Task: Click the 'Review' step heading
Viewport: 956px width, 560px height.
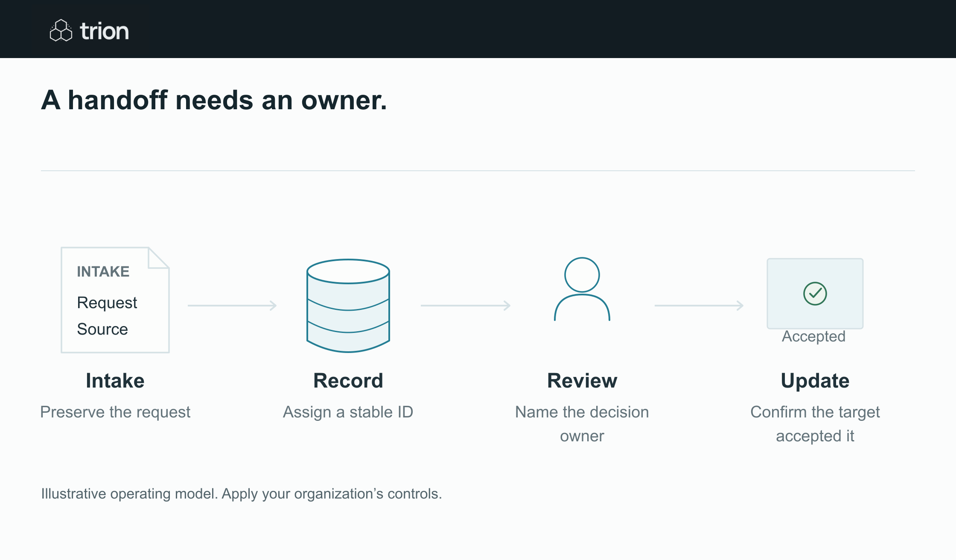Action: (x=582, y=380)
